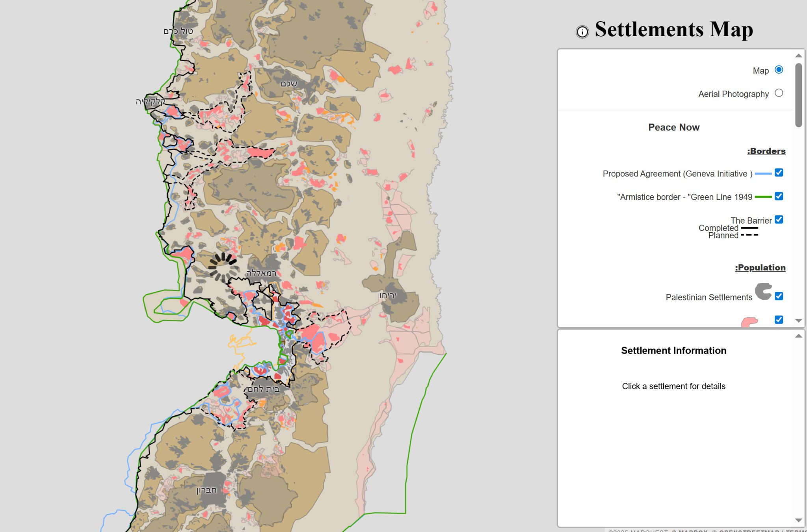Open the Population section heading
Screen dimensions: 807x532
(x=760, y=267)
